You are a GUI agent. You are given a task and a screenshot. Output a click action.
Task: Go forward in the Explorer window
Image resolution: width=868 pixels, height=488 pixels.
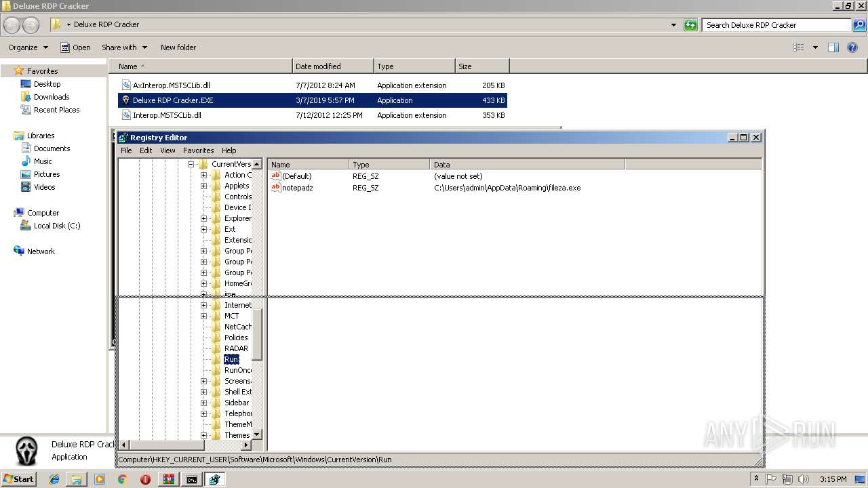tap(31, 25)
